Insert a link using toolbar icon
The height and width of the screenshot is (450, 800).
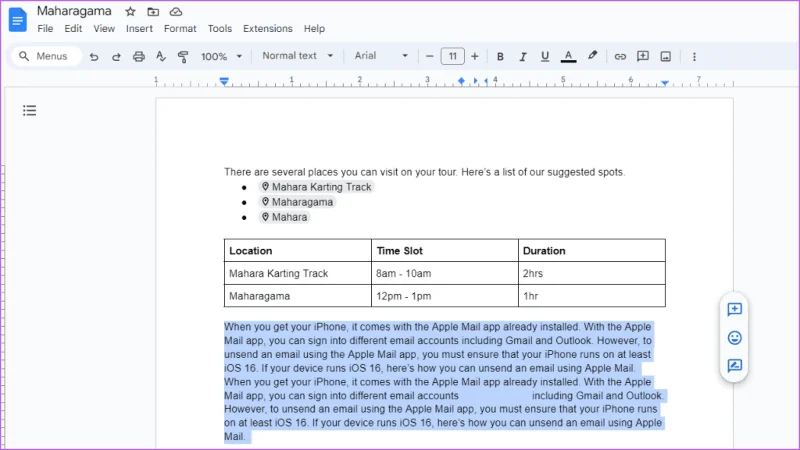click(x=620, y=57)
